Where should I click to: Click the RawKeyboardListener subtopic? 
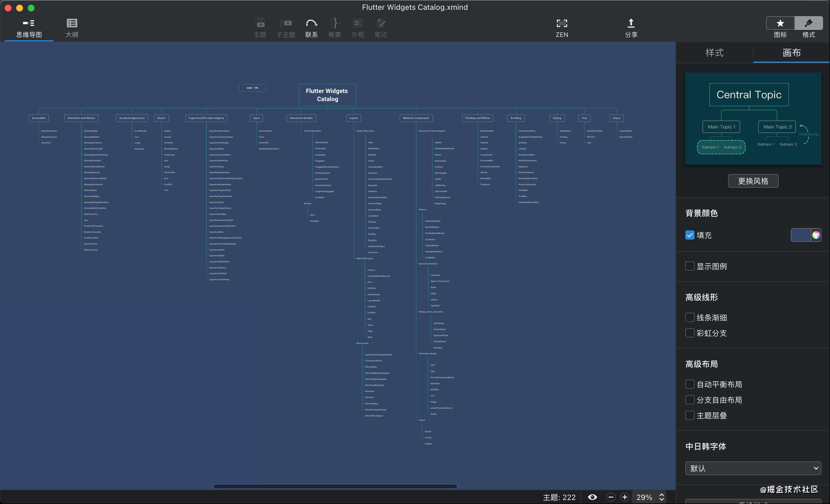click(x=269, y=149)
